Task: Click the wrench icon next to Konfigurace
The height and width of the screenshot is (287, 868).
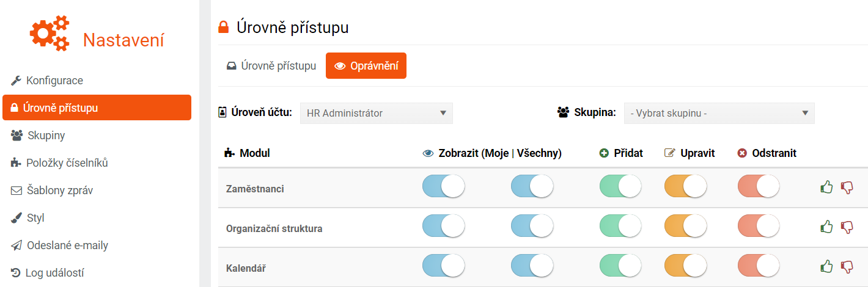Action: pyautogui.click(x=17, y=81)
